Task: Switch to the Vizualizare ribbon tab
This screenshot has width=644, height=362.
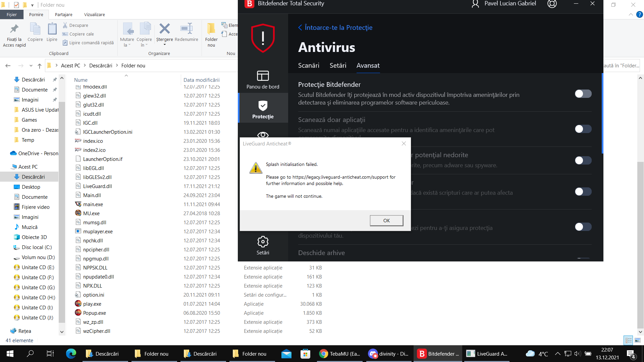Action: click(x=94, y=15)
